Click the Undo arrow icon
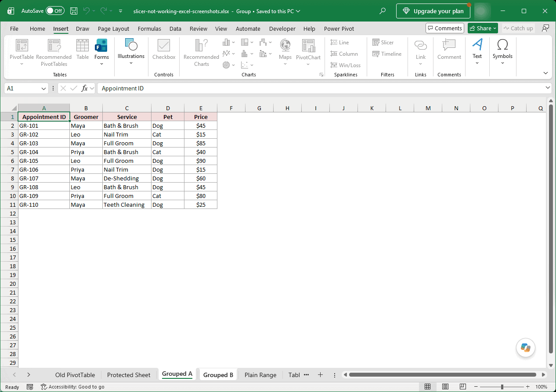Image resolution: width=556 pixels, height=392 pixels. pos(87,11)
